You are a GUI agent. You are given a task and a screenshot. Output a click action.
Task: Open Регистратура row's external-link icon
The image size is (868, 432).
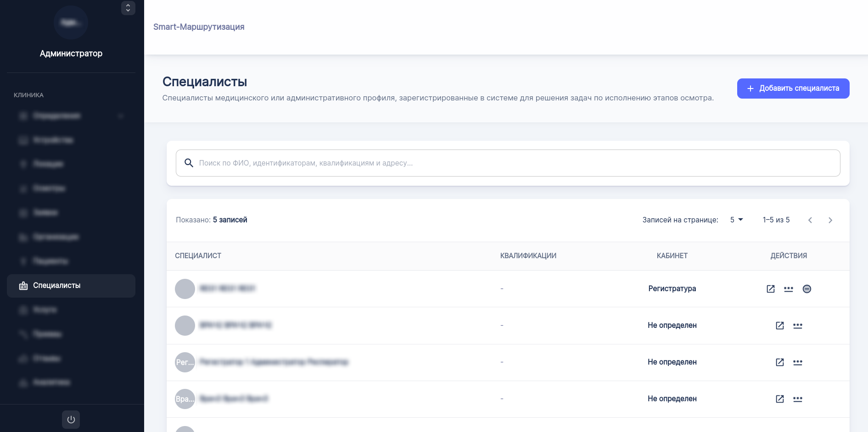point(771,289)
